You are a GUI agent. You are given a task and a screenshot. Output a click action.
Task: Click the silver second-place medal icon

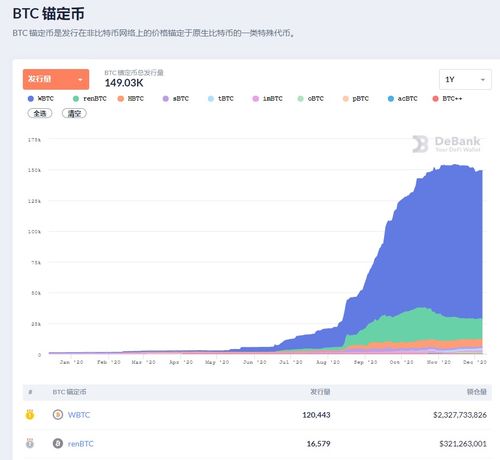click(30, 443)
